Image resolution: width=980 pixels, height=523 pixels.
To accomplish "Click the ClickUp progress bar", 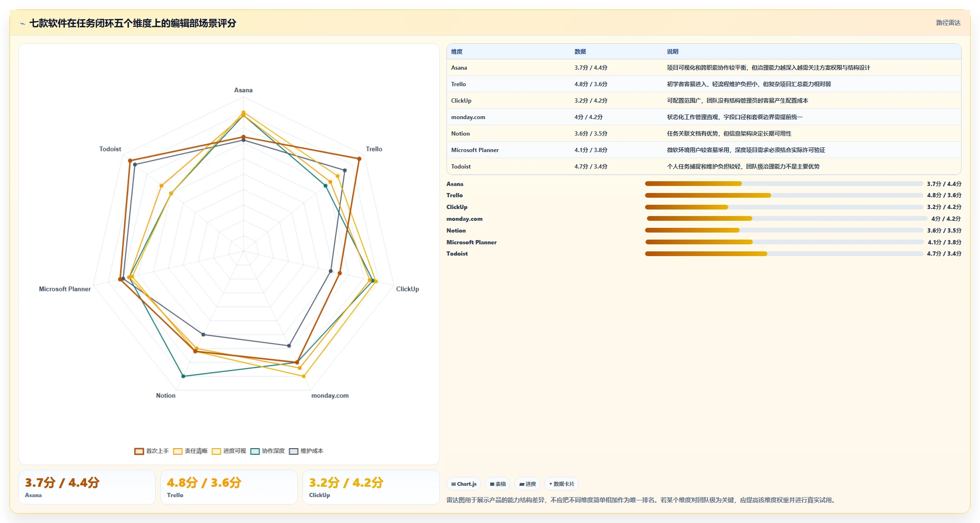I will tap(784, 207).
